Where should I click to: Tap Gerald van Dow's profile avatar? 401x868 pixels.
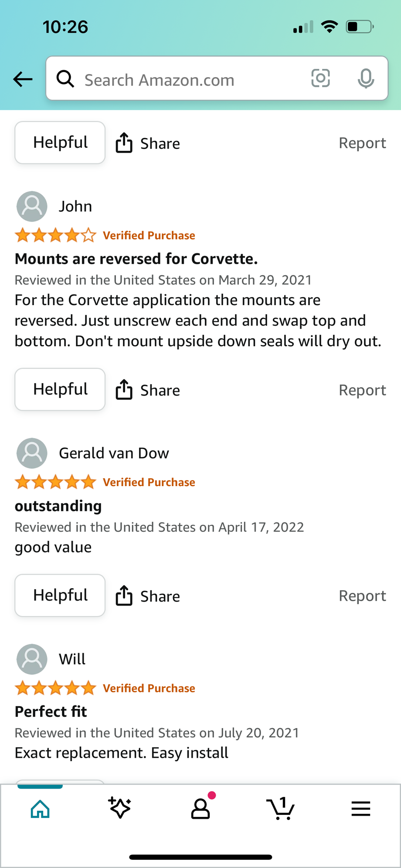32,453
